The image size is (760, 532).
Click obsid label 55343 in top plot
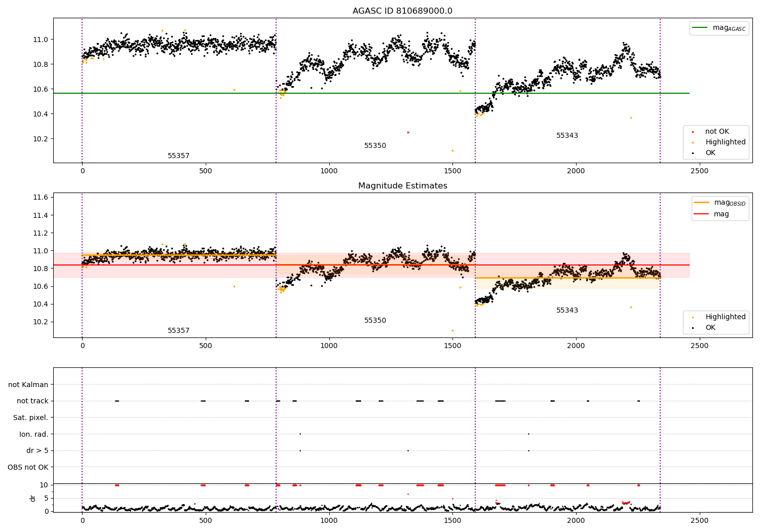tap(567, 136)
